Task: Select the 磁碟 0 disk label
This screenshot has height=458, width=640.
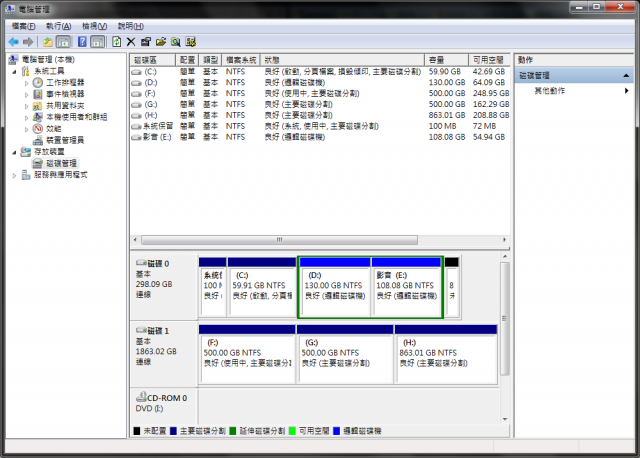Action: coord(164,286)
